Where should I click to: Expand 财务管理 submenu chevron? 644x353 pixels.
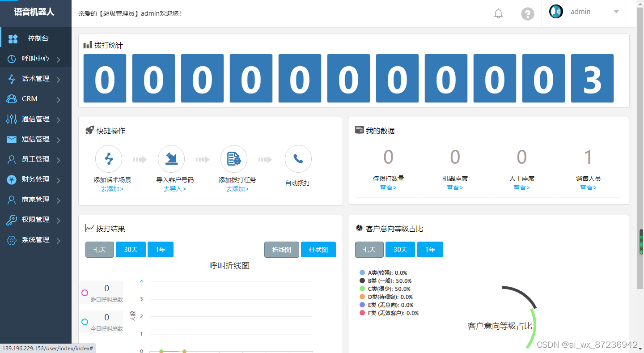(x=59, y=180)
